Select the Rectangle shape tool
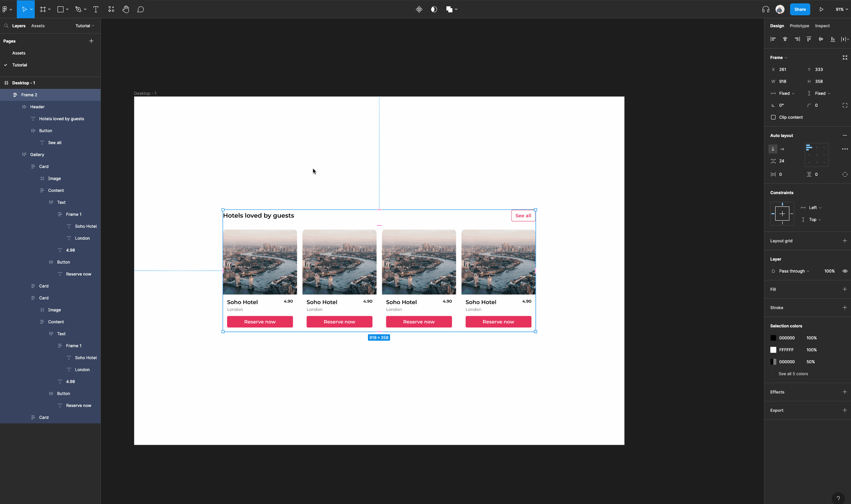This screenshot has width=851, height=504. (60, 9)
